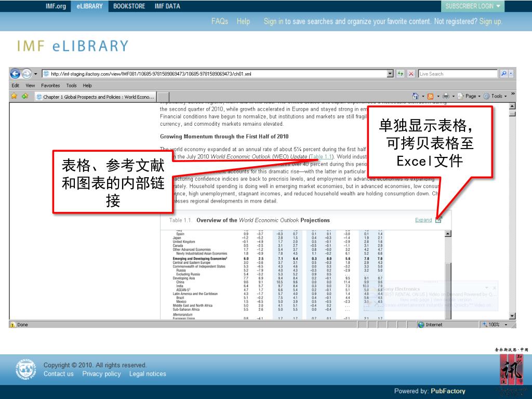The height and width of the screenshot is (399, 532).
Task: Click the Table 1.1 inline link
Action: [321, 157]
